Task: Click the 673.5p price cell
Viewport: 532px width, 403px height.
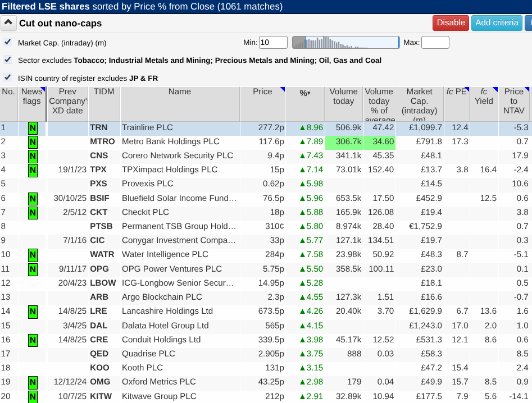Action: point(271,311)
